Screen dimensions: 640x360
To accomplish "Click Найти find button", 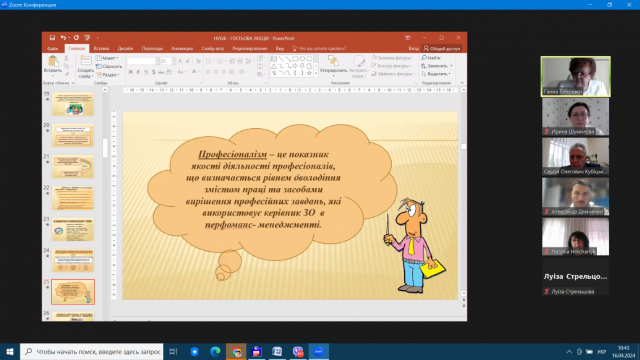I will pyautogui.click(x=431, y=58).
